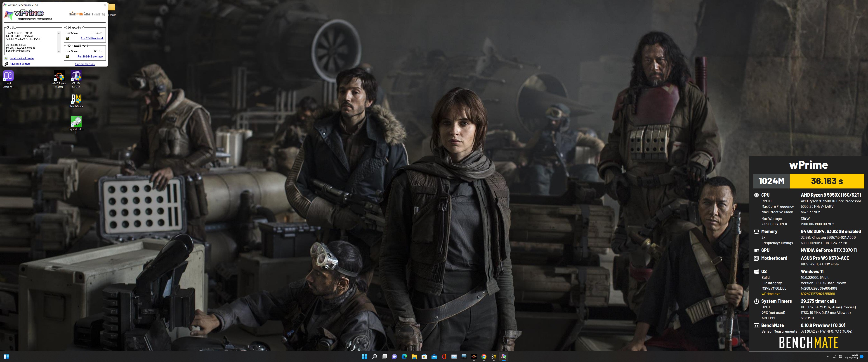Open Microsoft Store from taskbar
868x362 pixels.
[x=424, y=357]
